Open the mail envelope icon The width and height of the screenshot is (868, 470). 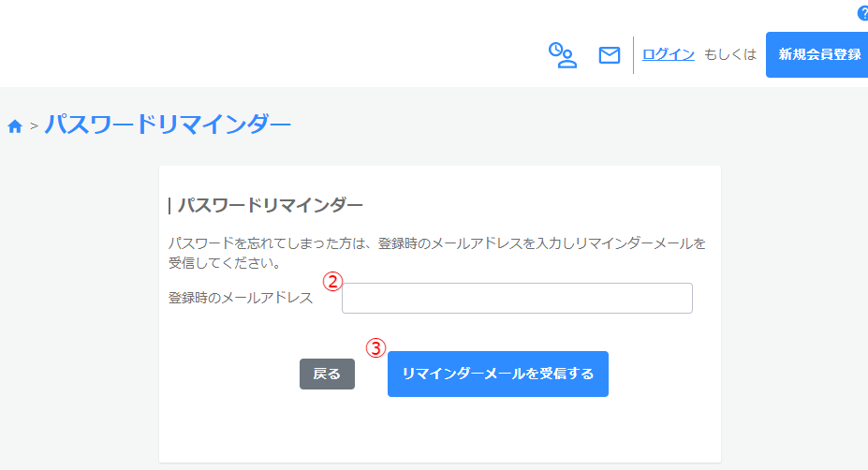(x=610, y=55)
